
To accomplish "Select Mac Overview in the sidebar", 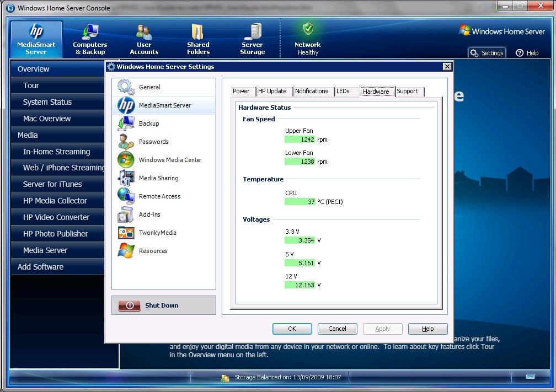I will click(x=57, y=119).
